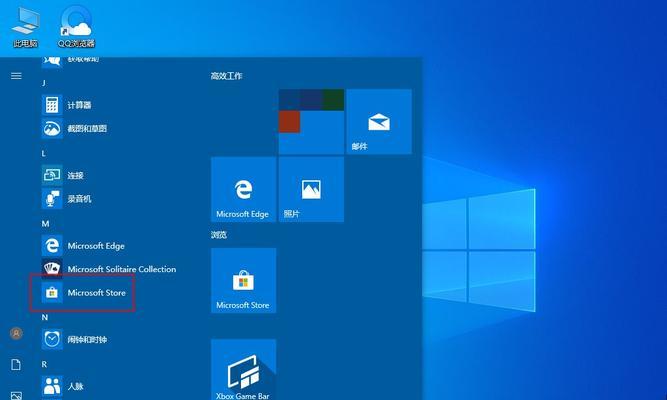Click the Microsoft Store tile

243,280
